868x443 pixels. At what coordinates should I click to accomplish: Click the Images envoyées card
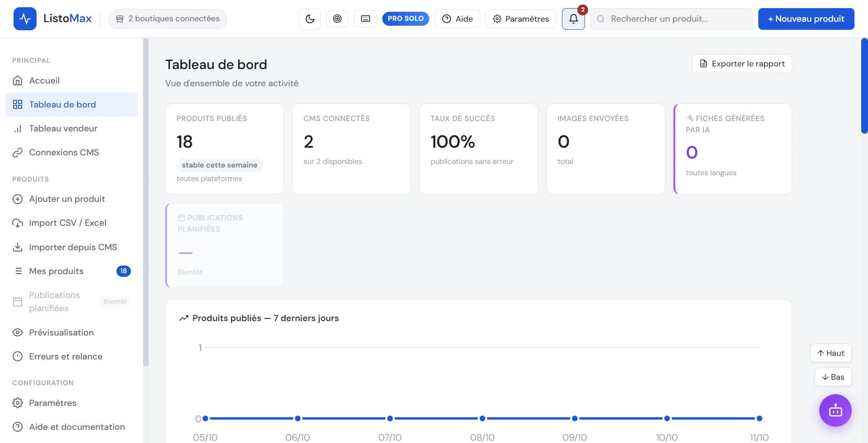click(606, 149)
